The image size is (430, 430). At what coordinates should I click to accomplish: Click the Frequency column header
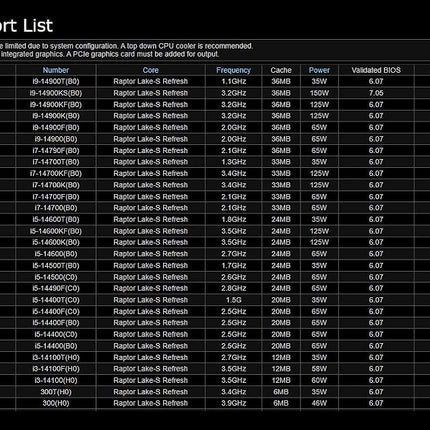(x=233, y=70)
